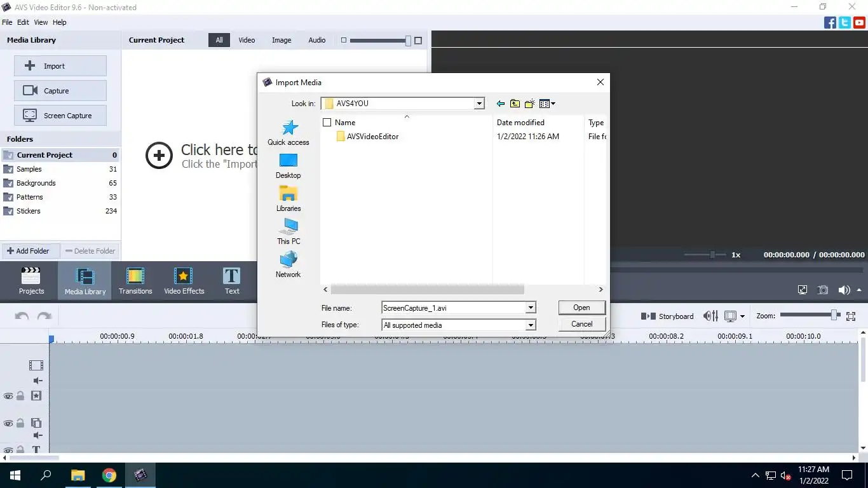Toggle the Samples folder checkbox
This screenshot has height=488, width=868.
pyautogui.click(x=8, y=169)
